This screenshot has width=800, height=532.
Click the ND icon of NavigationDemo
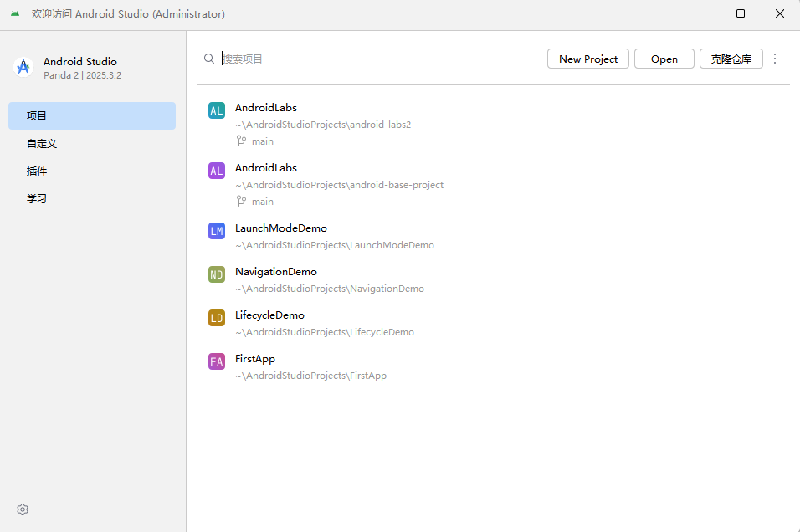point(217,274)
